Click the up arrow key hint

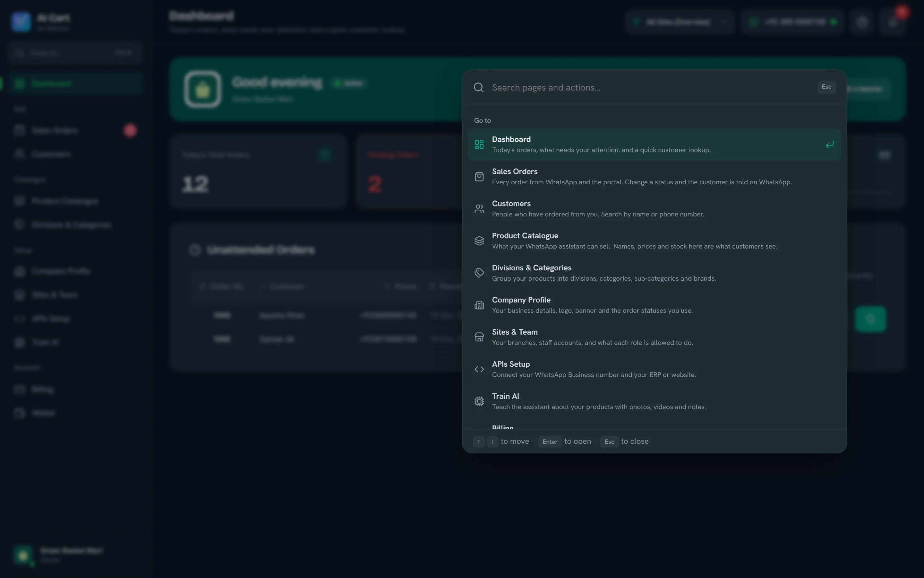click(478, 442)
